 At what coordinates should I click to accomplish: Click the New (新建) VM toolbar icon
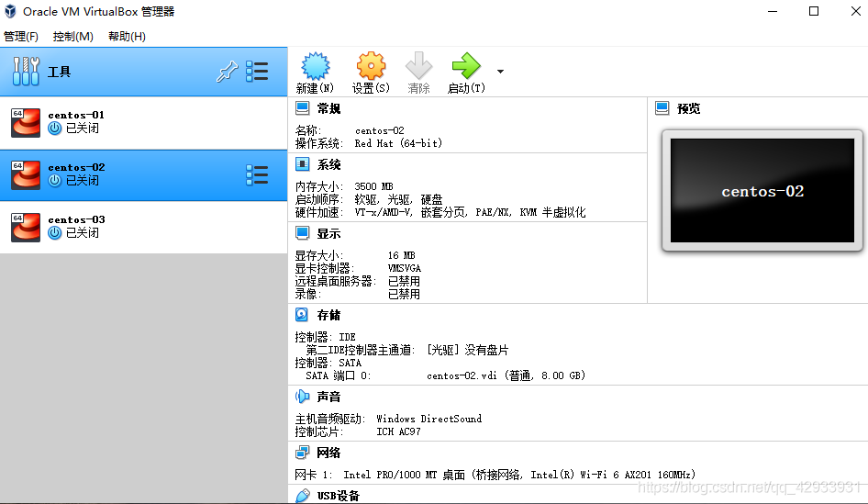(x=315, y=66)
